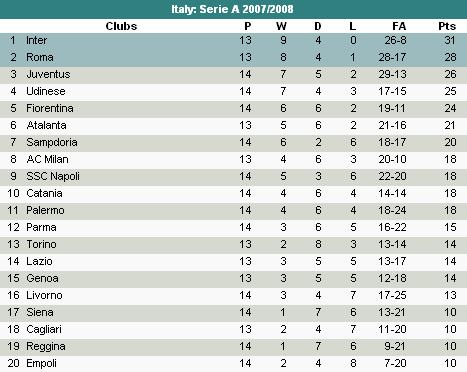Viewport: 467px width, 372px height.
Task: Click the Palermo team name
Action: tap(45, 210)
